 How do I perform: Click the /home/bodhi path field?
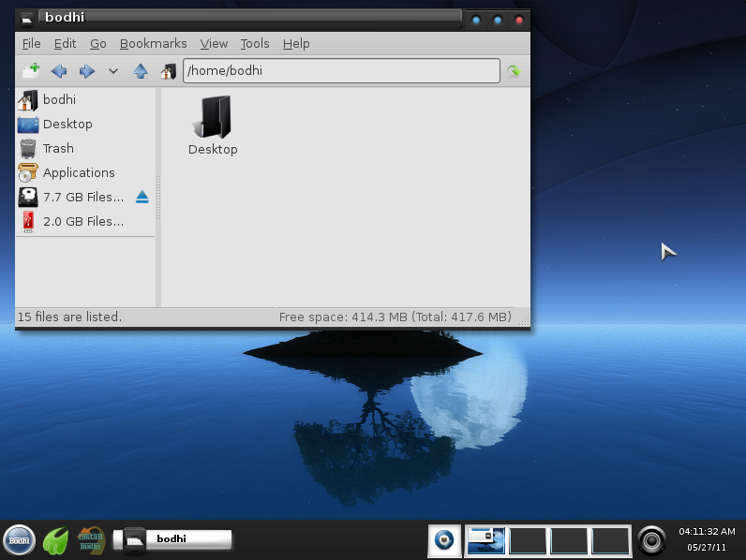pos(341,71)
